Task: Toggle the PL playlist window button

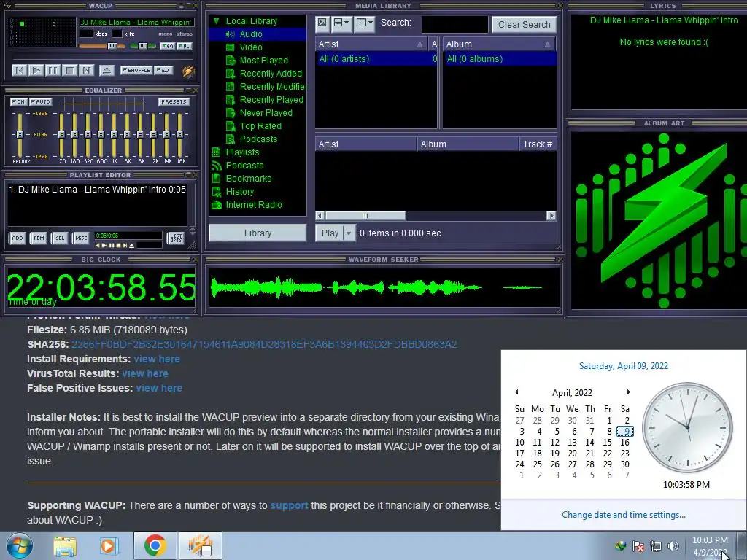Action: pyautogui.click(x=185, y=46)
